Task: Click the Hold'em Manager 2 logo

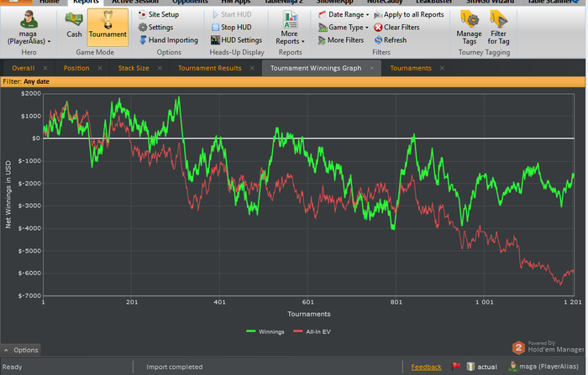Action: 518,347
